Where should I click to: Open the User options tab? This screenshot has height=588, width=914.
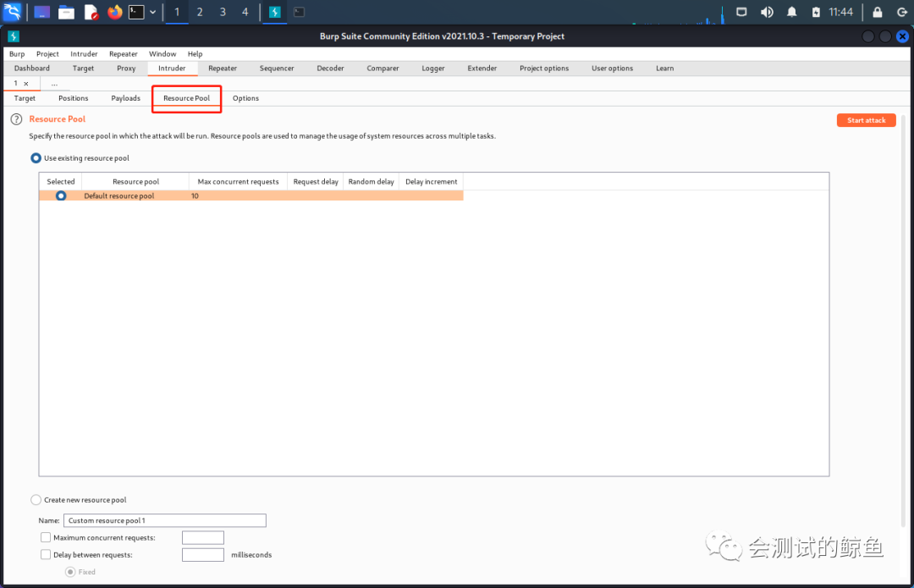pos(612,69)
